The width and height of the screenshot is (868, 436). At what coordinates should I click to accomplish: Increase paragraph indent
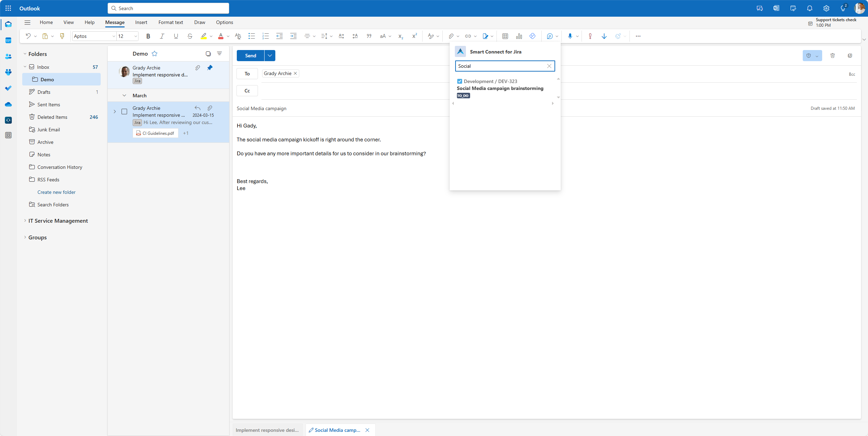(x=293, y=36)
